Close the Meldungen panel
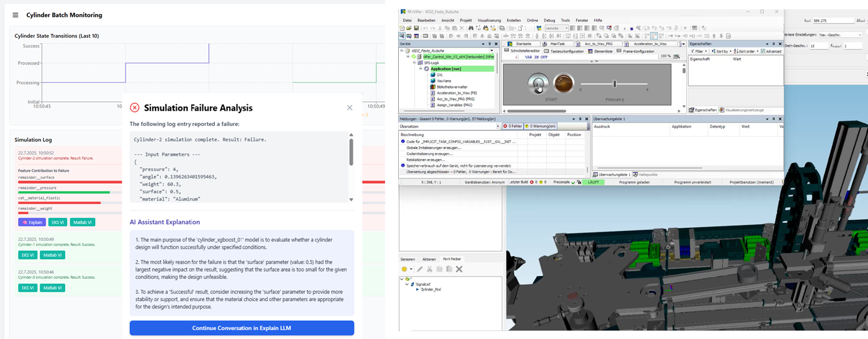Image resolution: width=868 pixels, height=339 pixels. click(587, 119)
